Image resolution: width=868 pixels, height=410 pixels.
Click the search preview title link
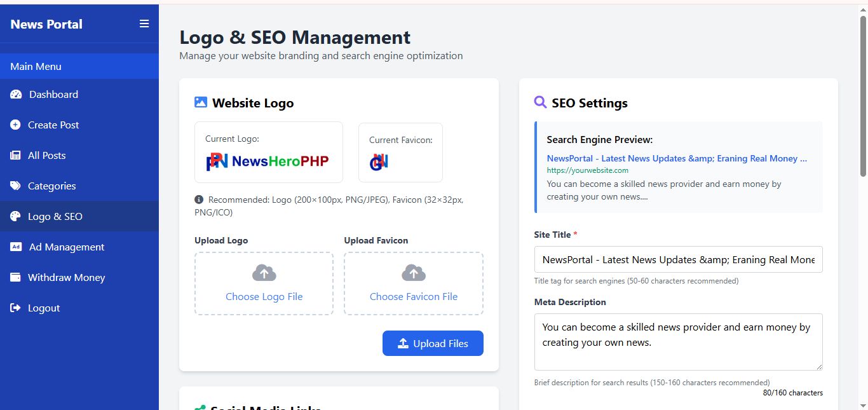(677, 159)
